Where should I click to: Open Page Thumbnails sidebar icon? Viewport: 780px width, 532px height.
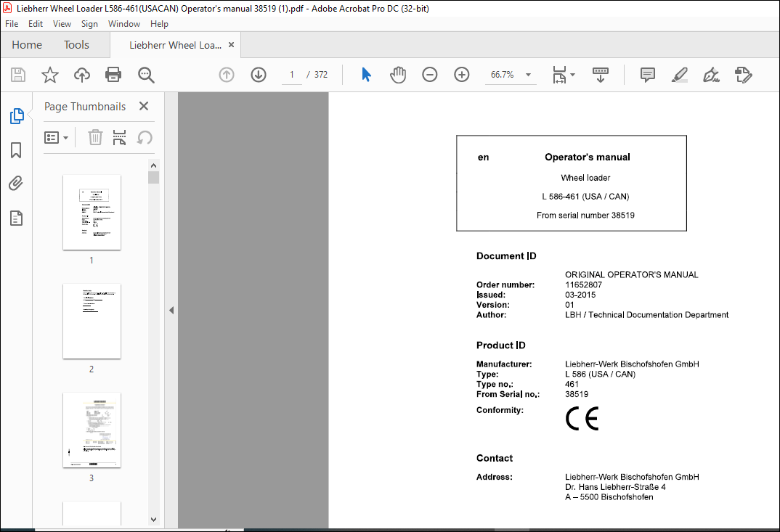[17, 116]
